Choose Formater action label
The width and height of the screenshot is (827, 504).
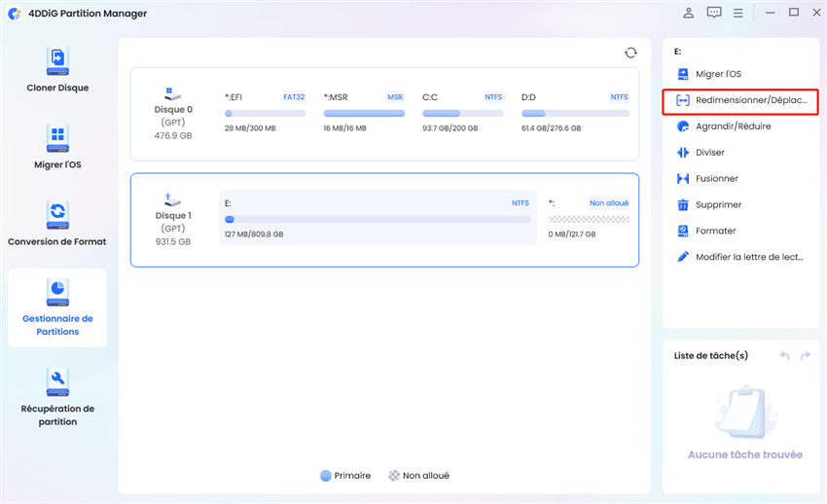716,231
